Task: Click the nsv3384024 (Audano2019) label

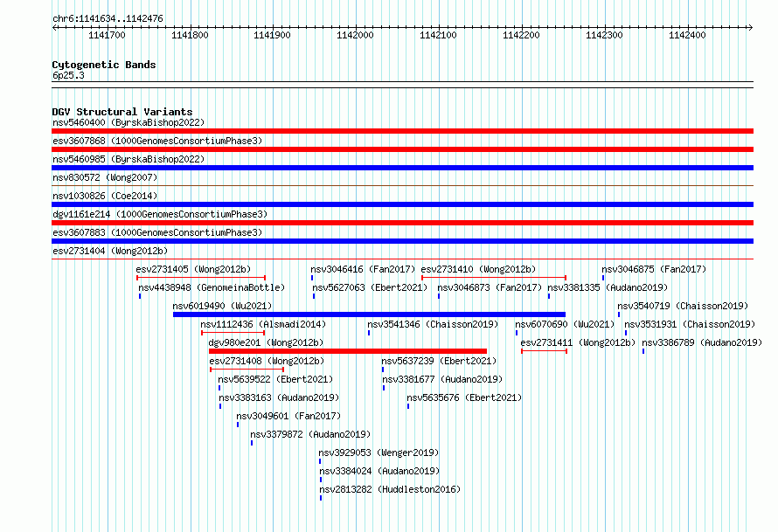Action: point(379,471)
